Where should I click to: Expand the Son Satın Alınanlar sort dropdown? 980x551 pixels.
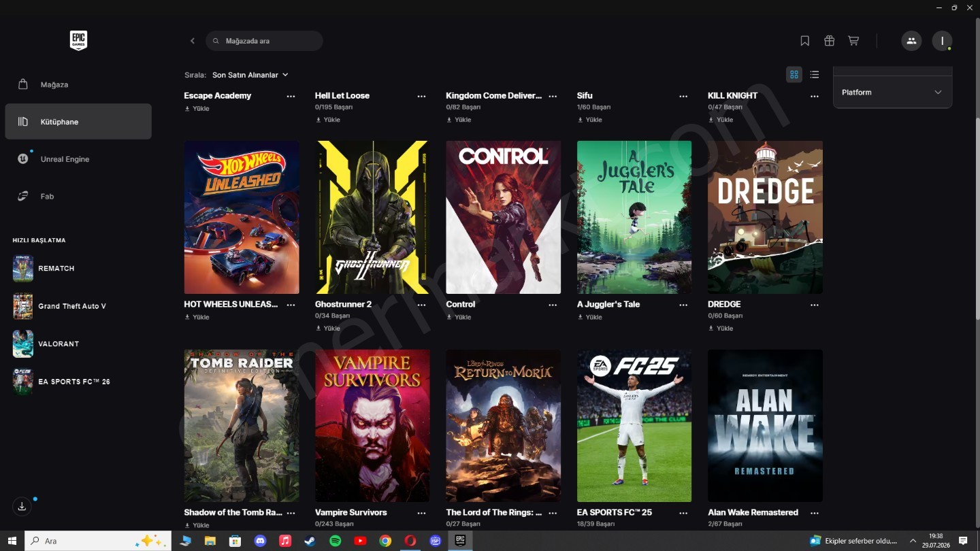coord(250,75)
